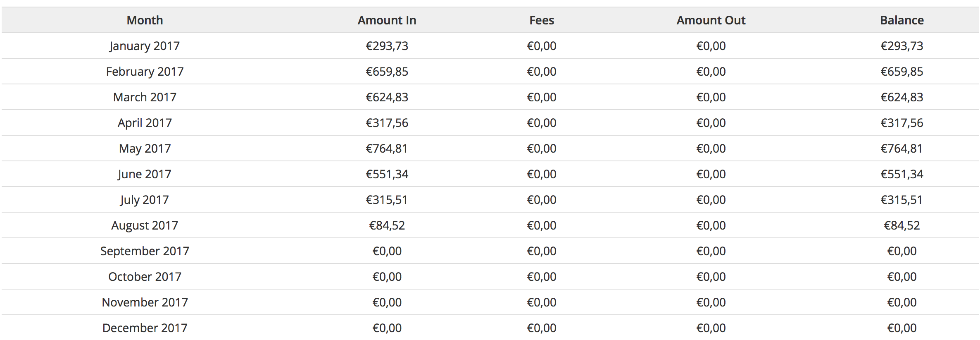Image resolution: width=980 pixels, height=340 pixels.
Task: Select the August 2017 month cell
Action: pos(145,225)
